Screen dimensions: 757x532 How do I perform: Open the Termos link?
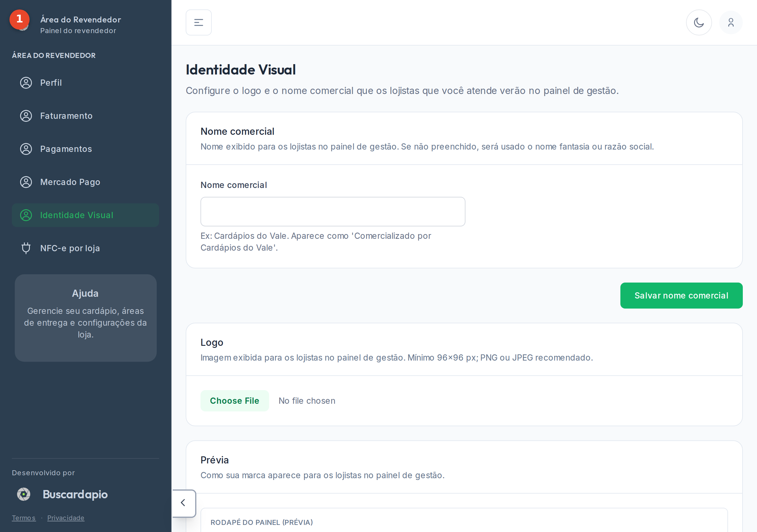tap(24, 518)
